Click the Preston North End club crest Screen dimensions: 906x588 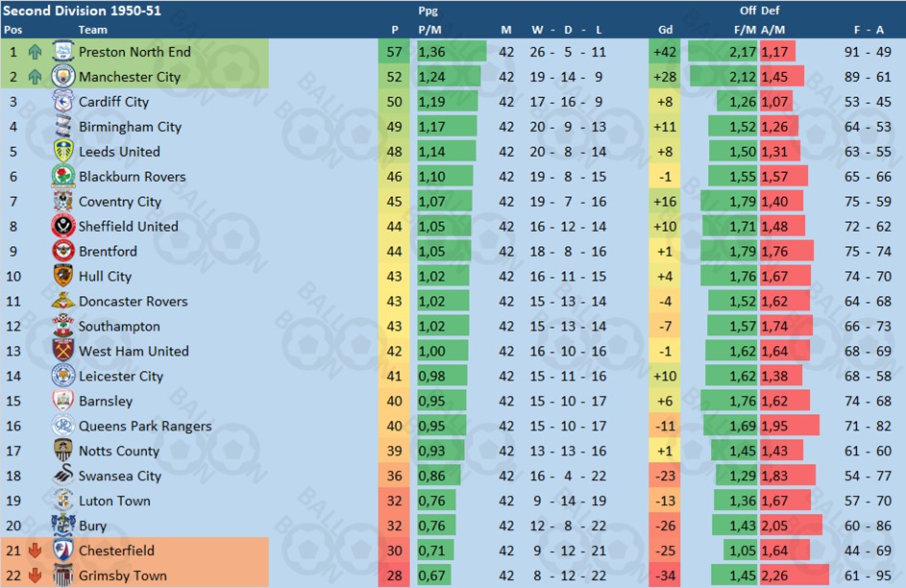point(63,52)
